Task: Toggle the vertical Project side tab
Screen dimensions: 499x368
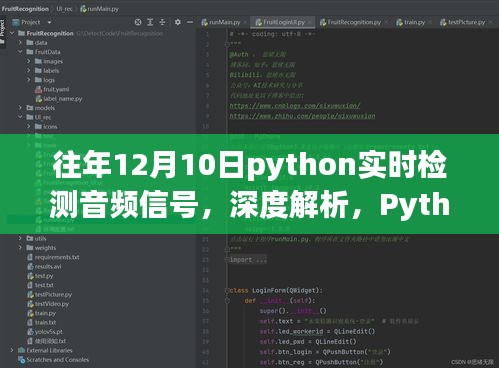Action: tap(2, 32)
